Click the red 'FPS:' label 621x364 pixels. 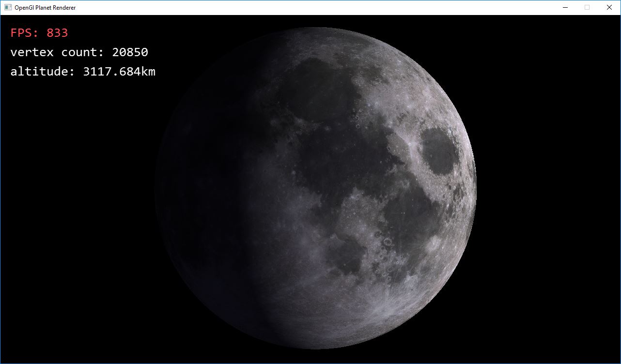pyautogui.click(x=25, y=33)
